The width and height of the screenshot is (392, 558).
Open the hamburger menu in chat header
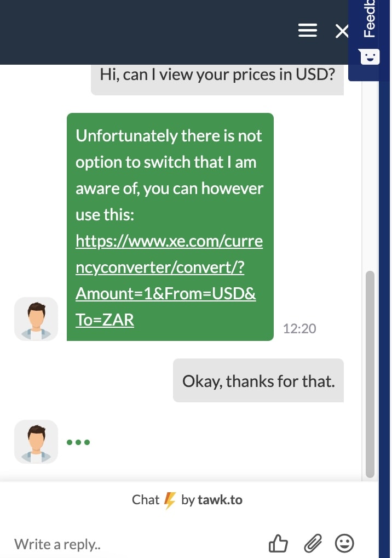point(308,30)
